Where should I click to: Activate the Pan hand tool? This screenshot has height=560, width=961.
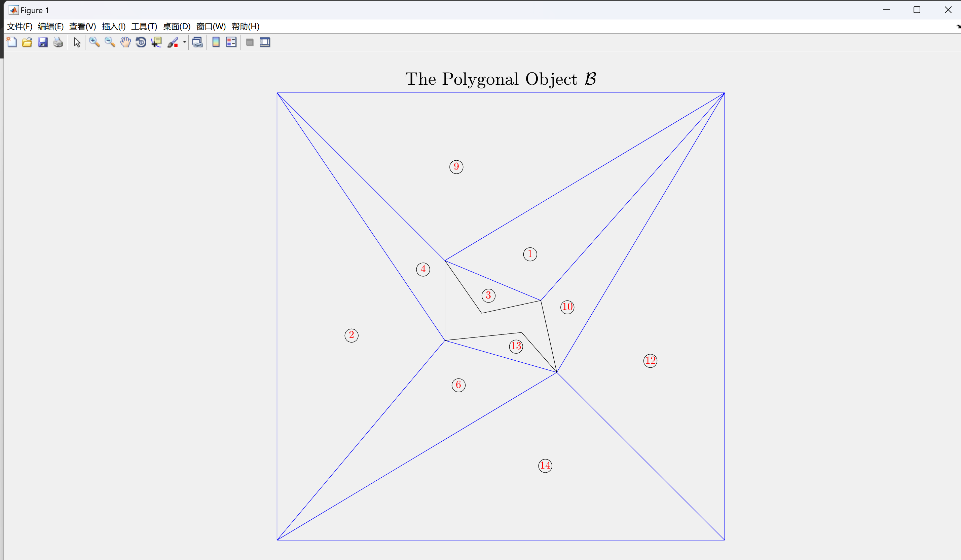tap(125, 42)
